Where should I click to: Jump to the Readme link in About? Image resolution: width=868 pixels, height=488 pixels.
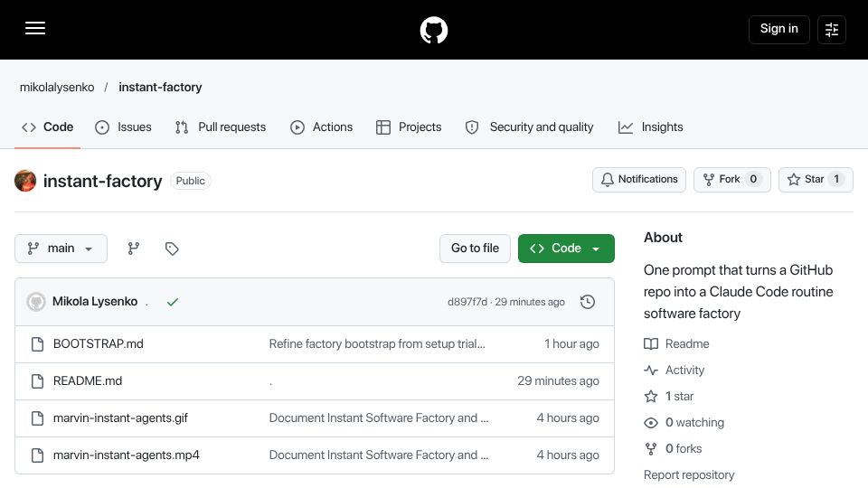tap(676, 343)
